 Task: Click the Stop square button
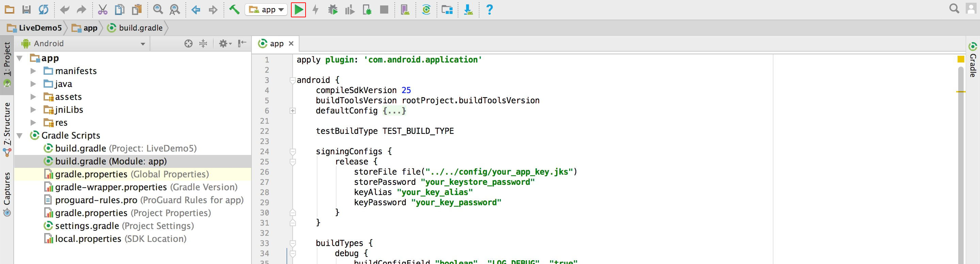384,10
